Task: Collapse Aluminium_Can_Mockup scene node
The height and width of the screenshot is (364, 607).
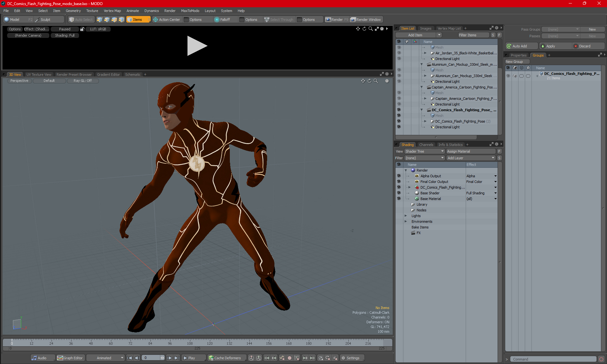Action: tap(421, 64)
